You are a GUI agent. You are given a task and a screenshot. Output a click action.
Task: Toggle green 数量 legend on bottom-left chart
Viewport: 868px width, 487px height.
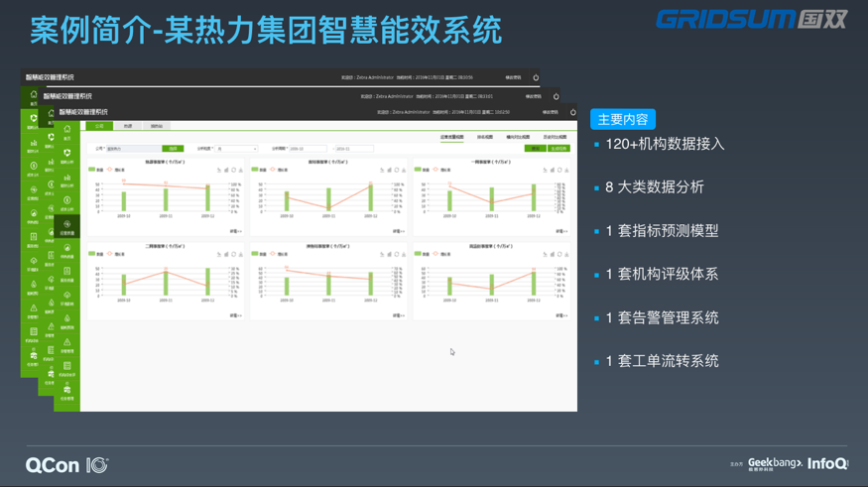96,254
